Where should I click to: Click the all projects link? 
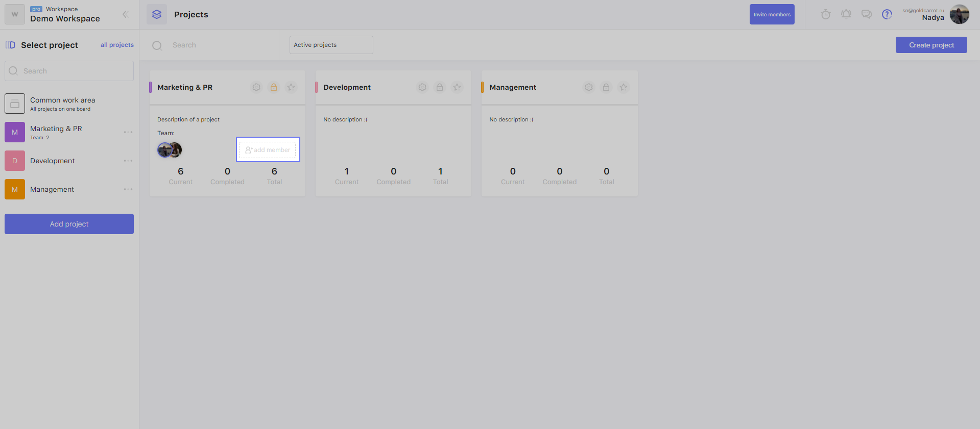(117, 45)
